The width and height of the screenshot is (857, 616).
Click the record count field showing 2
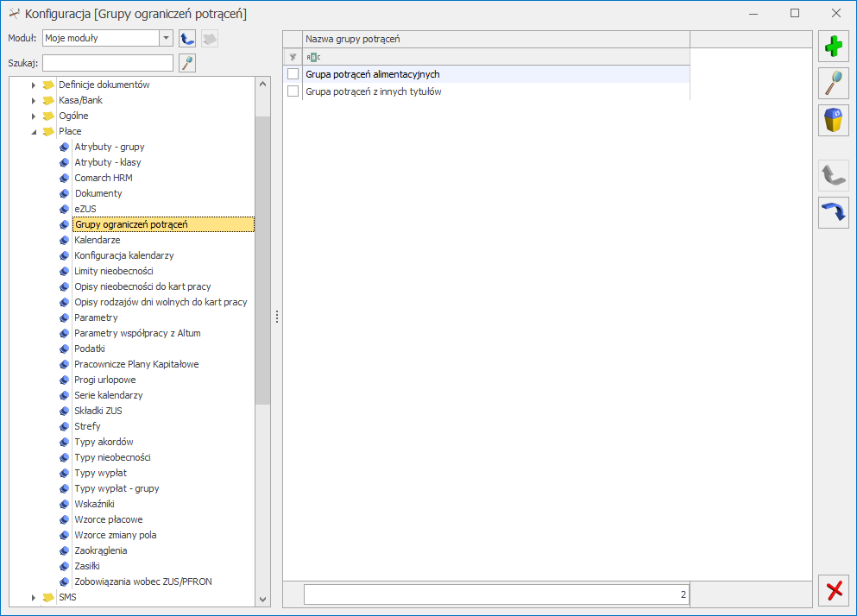pos(496,594)
